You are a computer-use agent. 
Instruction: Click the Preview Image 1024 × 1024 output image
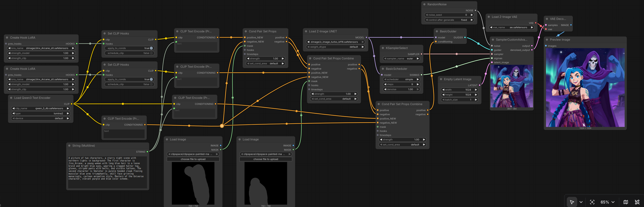tap(585, 88)
